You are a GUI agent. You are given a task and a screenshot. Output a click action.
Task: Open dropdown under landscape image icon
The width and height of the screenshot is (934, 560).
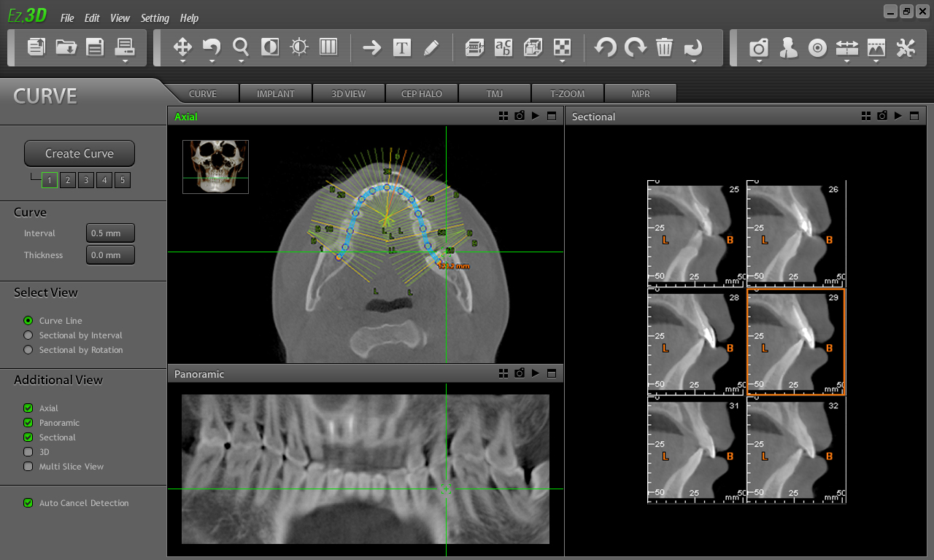tap(876, 62)
